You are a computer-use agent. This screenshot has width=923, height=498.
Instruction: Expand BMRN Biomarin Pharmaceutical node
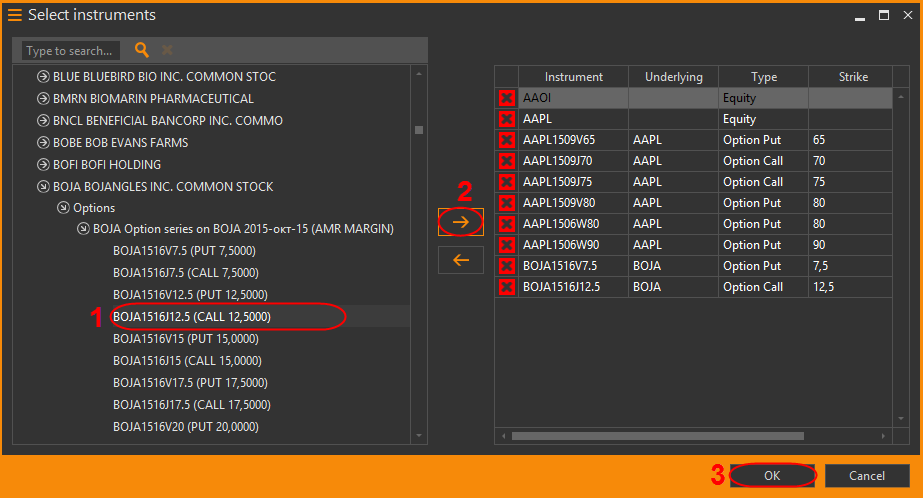pyautogui.click(x=43, y=99)
